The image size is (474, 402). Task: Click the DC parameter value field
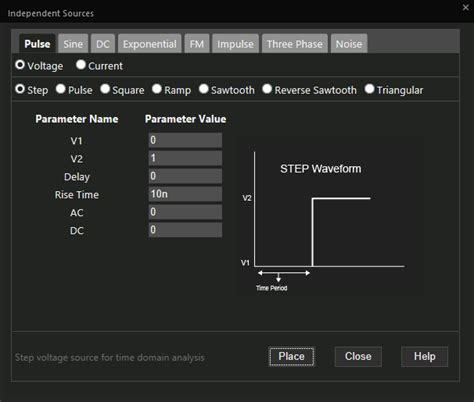point(185,230)
